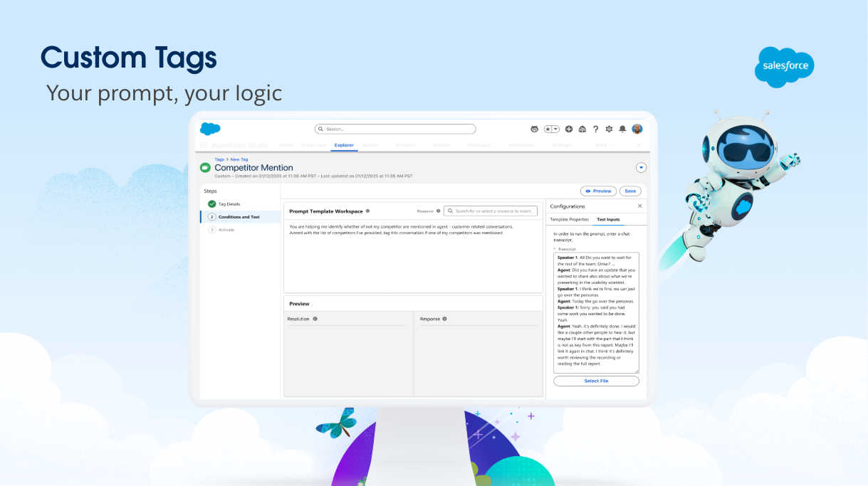Open the user profile avatar
The image size is (868, 486).
tap(637, 129)
